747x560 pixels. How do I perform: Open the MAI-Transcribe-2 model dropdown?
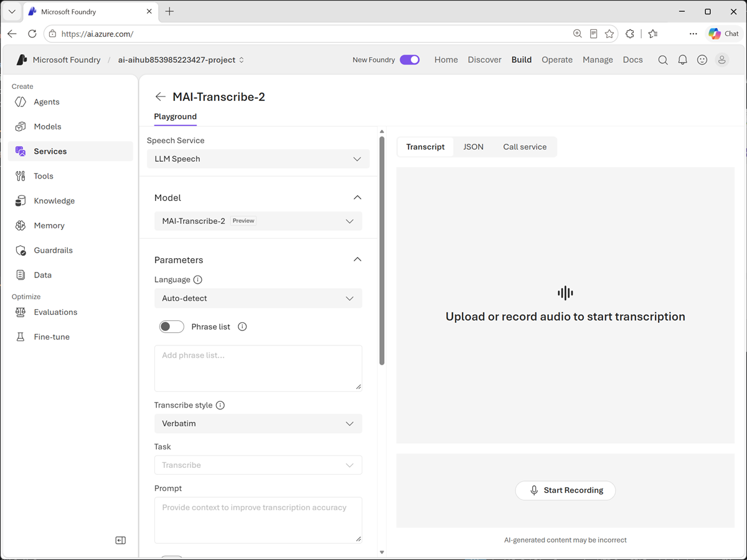pos(258,221)
